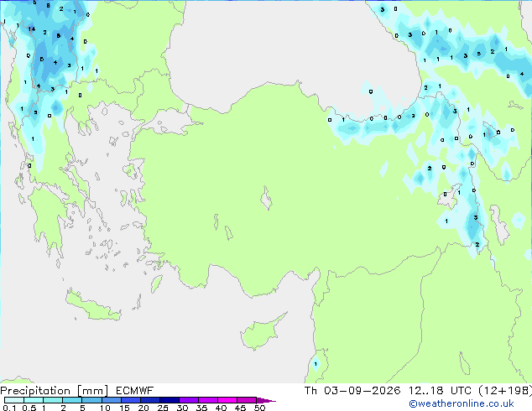Click Lake Urmia east of Turkey's border
This screenshot has width=532, height=411.
(499, 225)
